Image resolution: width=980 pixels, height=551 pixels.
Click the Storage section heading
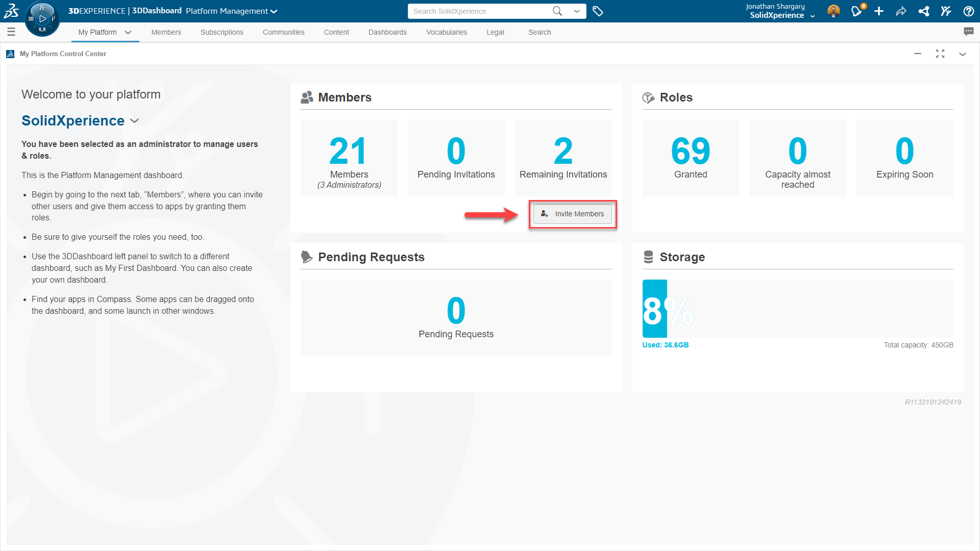(x=682, y=257)
